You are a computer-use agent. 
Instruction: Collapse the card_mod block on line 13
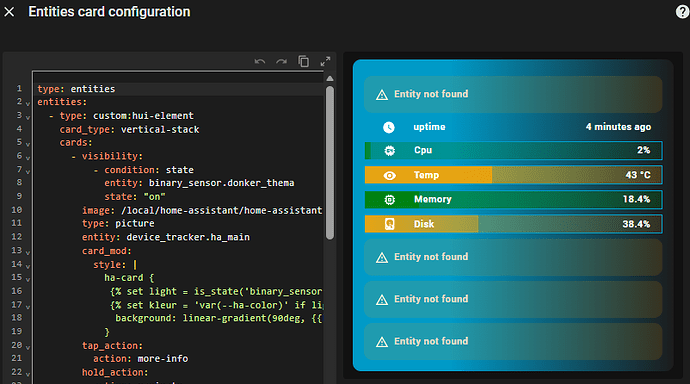[28, 253]
